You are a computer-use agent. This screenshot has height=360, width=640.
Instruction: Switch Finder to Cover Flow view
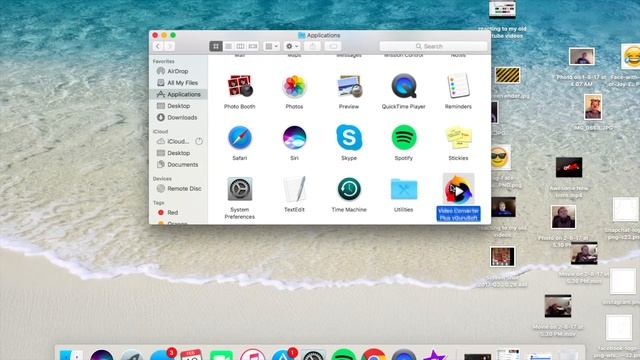(253, 46)
